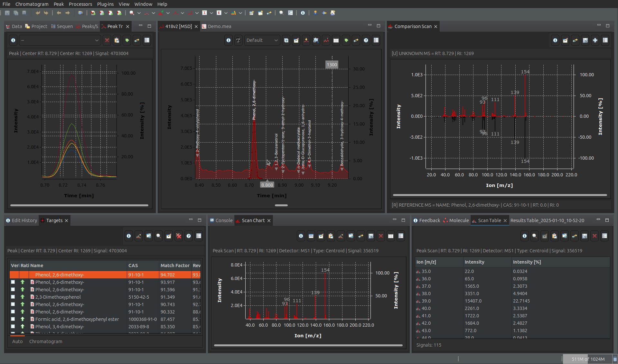Switch to the Peaks/S tab
The image size is (618, 364).
tap(87, 26)
